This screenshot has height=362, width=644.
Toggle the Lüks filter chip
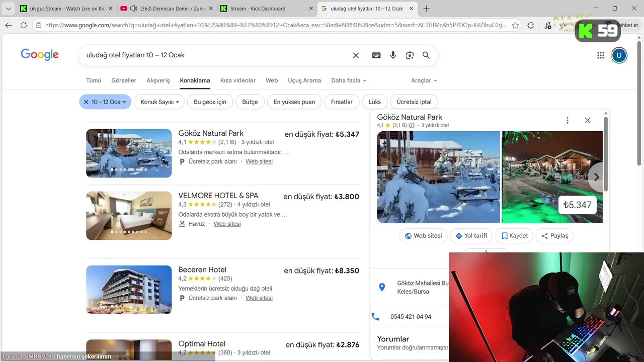[375, 102]
